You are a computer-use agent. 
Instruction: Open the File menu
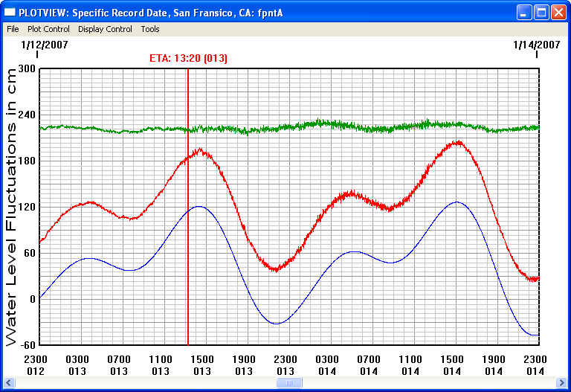[13, 29]
